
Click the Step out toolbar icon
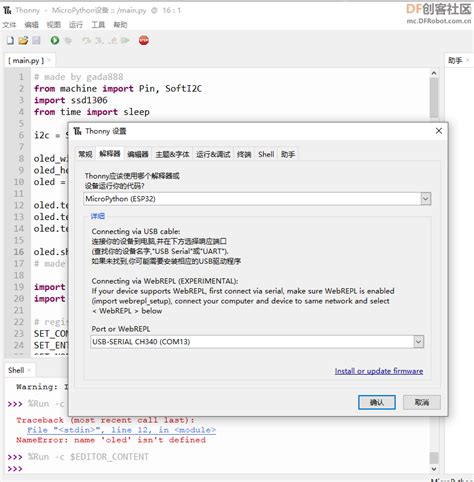coord(112,41)
